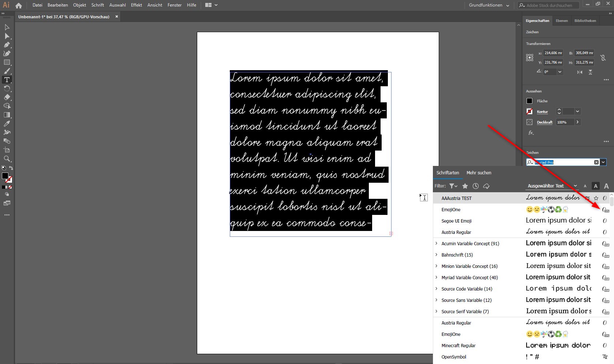Image resolution: width=614 pixels, height=364 pixels.
Task: Click the Kontur stroke swatch in Aussehen
Action: coord(529,111)
